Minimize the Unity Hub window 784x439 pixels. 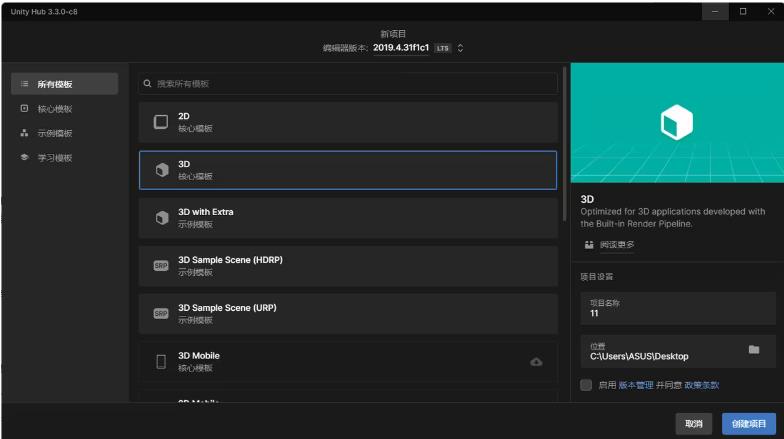(x=715, y=12)
